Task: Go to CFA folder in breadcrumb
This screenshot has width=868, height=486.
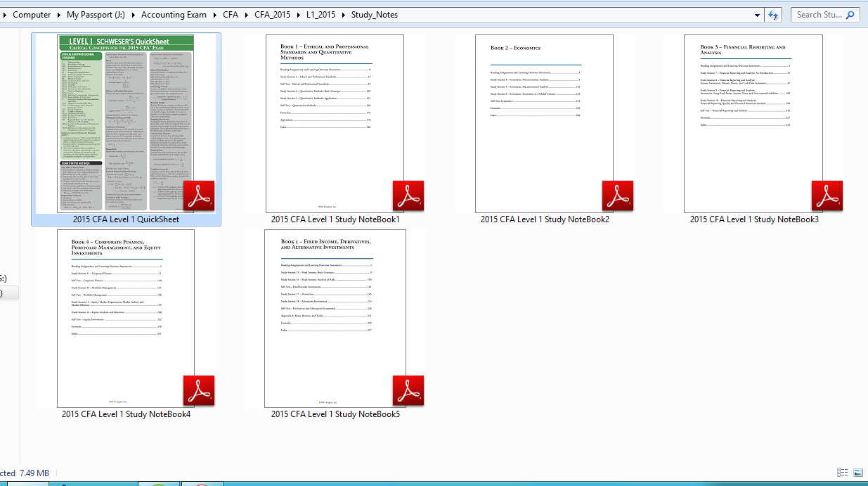Action: tap(231, 15)
